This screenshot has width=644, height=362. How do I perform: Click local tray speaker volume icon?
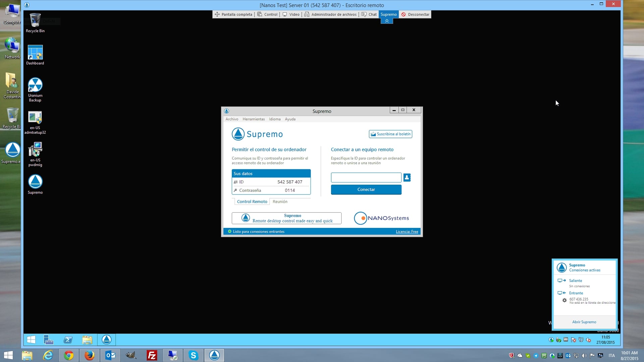584,356
